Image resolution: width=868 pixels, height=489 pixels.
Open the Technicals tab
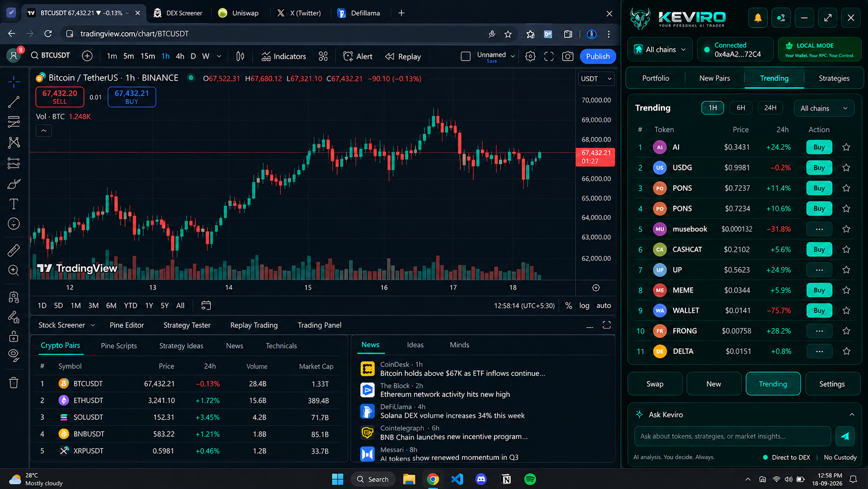tap(281, 346)
